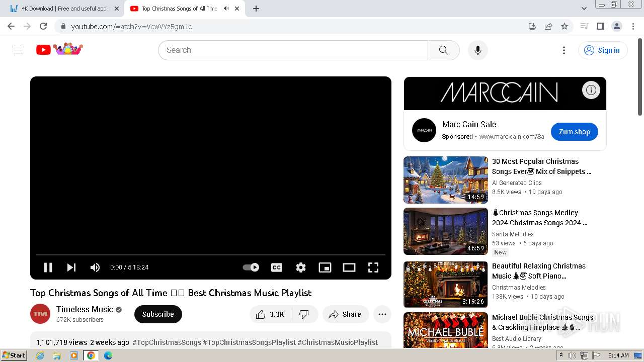Click the taskbar clock showing 8:14 AM
Screen dimensions: 644x362
618,355
